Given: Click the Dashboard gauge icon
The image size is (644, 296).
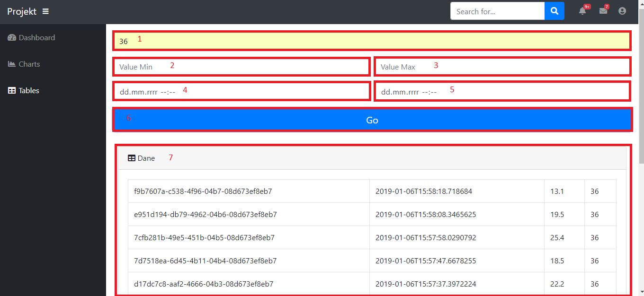Looking at the screenshot, I should 12,38.
